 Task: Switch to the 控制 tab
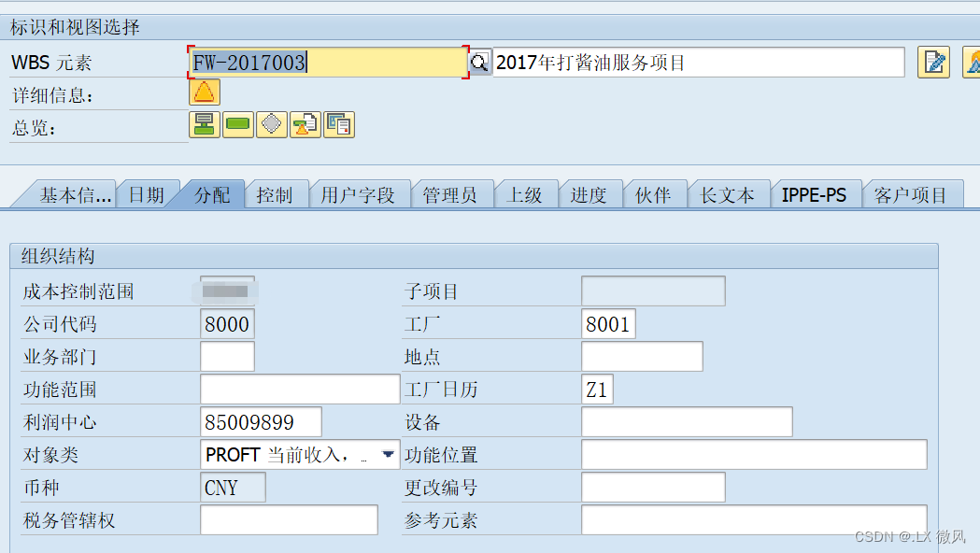[x=277, y=193]
